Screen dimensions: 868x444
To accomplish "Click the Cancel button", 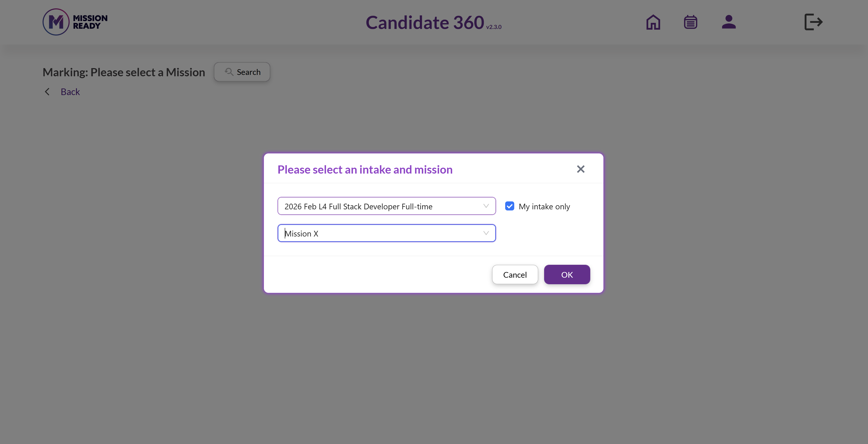I will (x=515, y=275).
